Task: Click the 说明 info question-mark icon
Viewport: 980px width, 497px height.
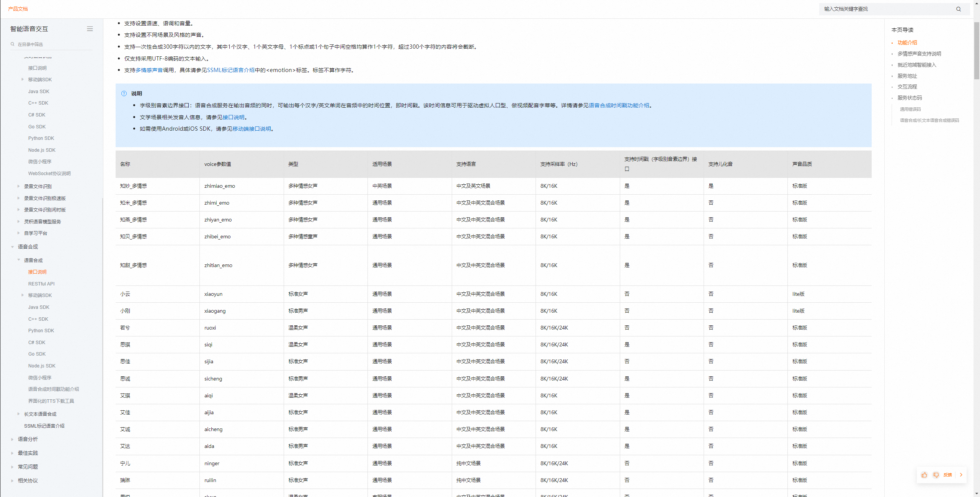Action: coord(124,93)
